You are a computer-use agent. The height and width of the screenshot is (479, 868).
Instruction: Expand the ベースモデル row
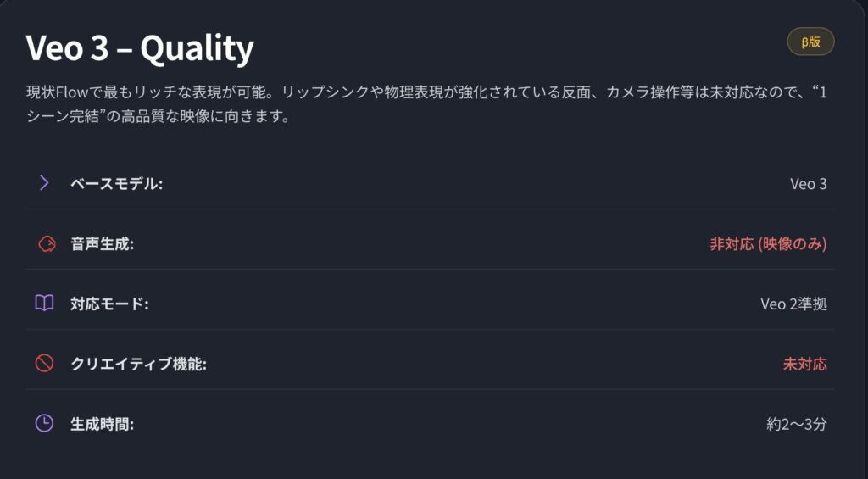coord(430,183)
